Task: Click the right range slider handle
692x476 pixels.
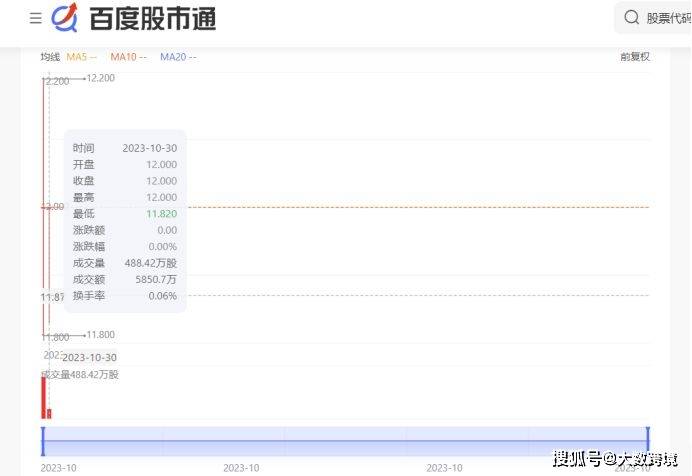Action: (648, 440)
